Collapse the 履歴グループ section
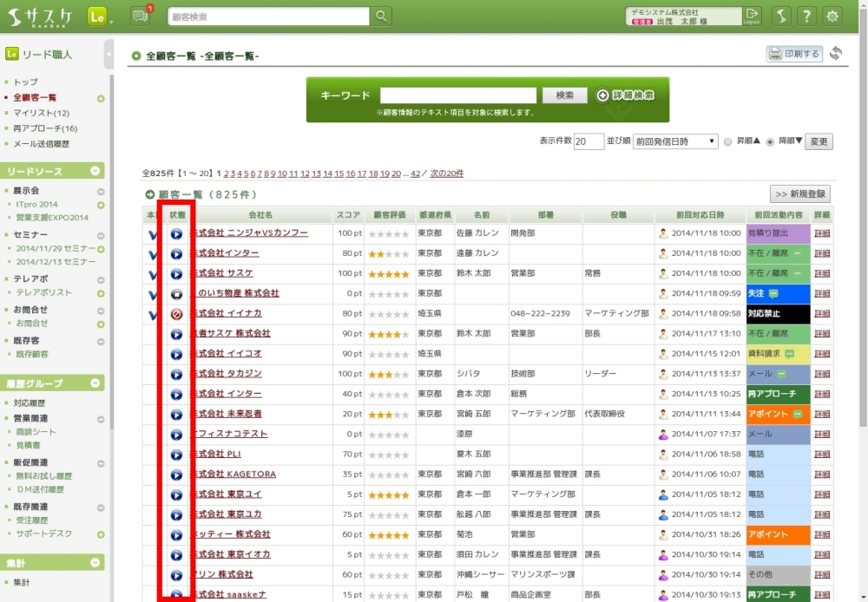868x602 pixels. (x=95, y=383)
